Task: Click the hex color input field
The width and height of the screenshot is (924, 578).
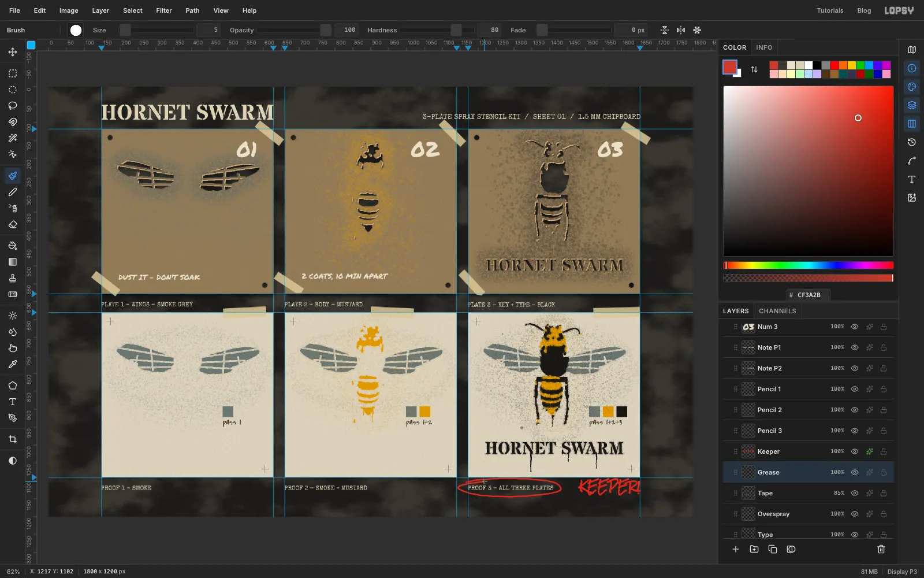Action: pos(808,295)
